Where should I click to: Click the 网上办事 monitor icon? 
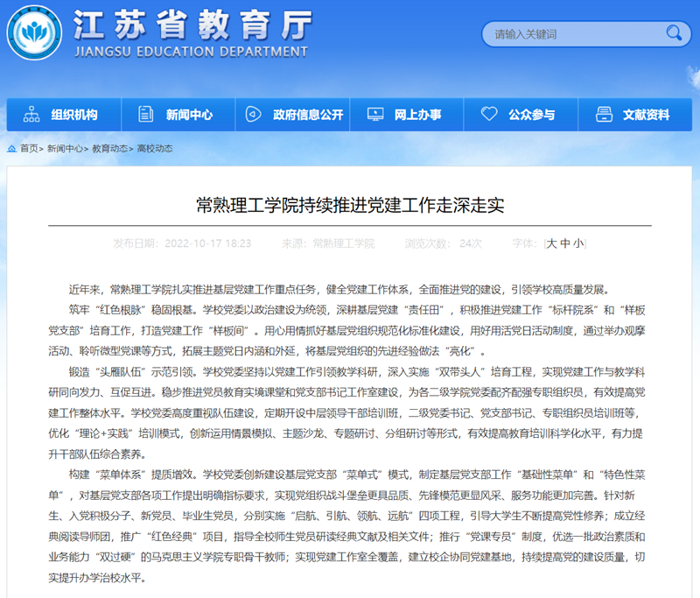click(375, 115)
